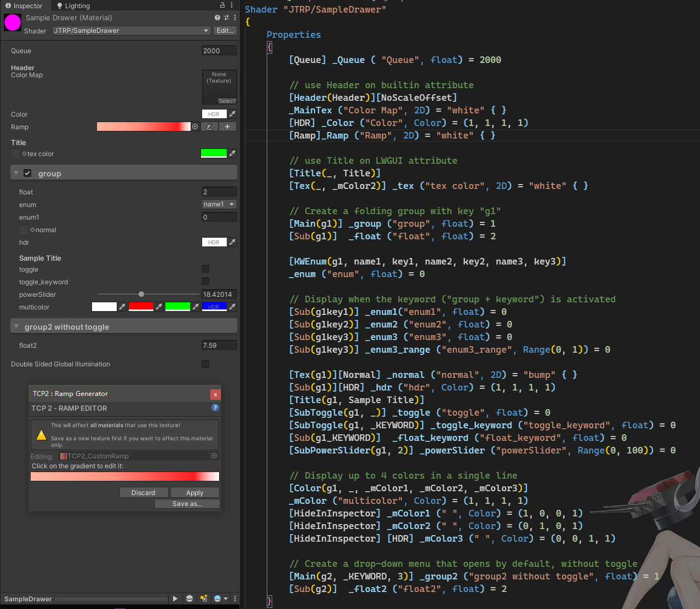The image size is (700, 609).
Task: Open the green tex color swatch
Action: click(x=214, y=153)
